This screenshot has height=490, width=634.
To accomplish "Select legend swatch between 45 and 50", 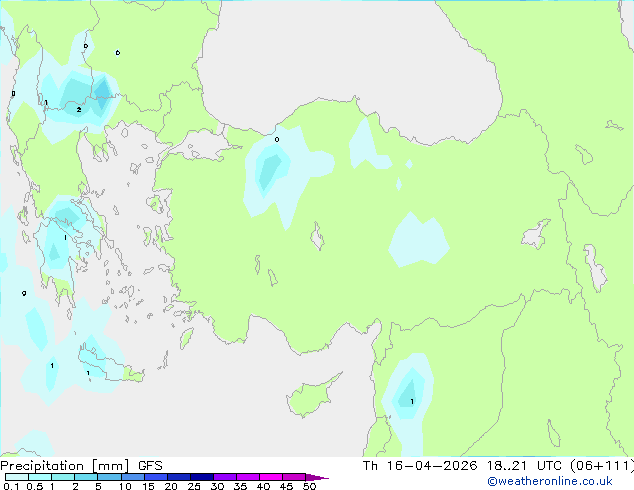I will click(294, 477).
